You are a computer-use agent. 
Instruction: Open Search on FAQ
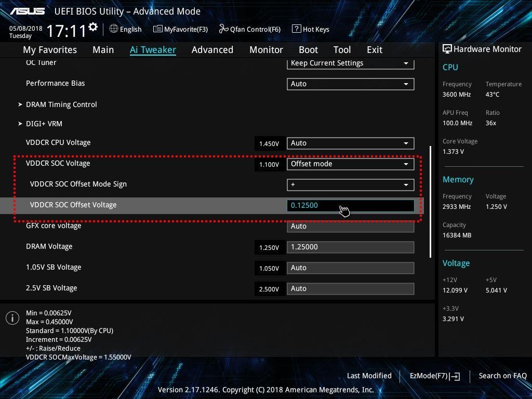pos(502,376)
